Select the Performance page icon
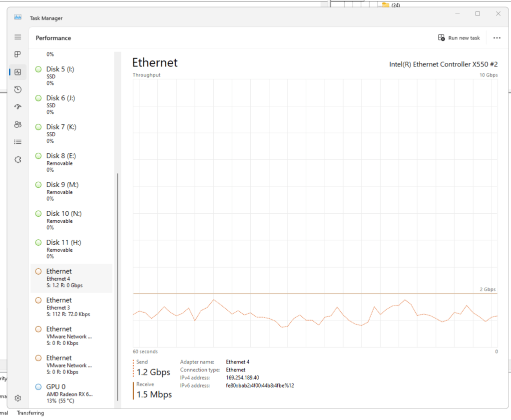This screenshot has width=511, height=420. (x=18, y=72)
